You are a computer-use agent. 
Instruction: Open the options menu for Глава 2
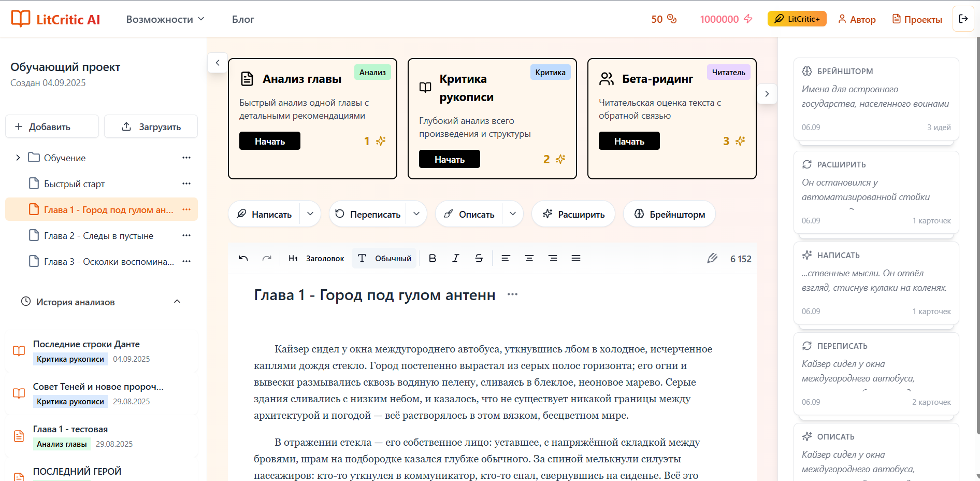point(186,235)
